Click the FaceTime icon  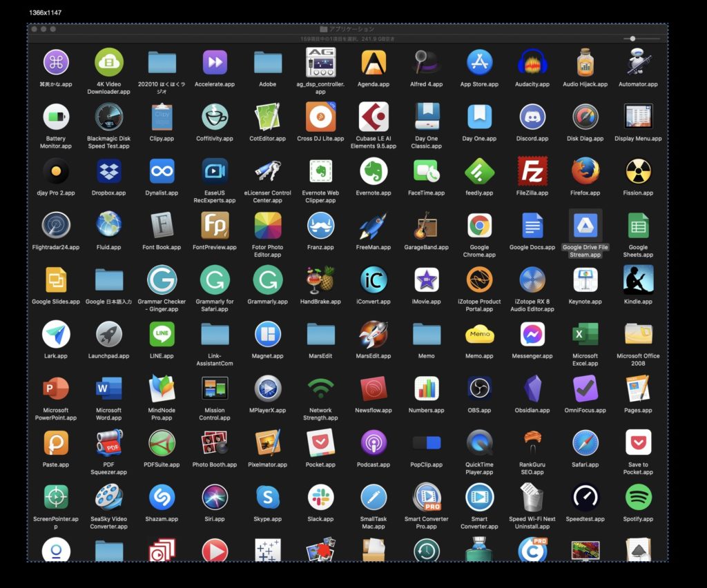426,171
